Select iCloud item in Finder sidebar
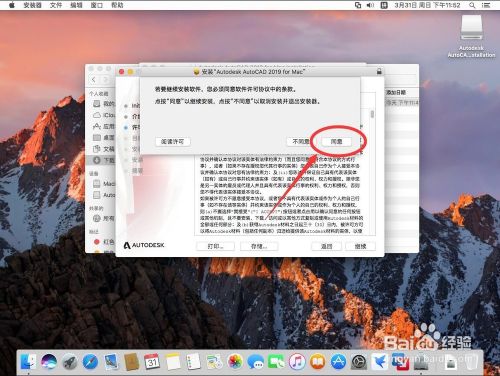 click(104, 115)
